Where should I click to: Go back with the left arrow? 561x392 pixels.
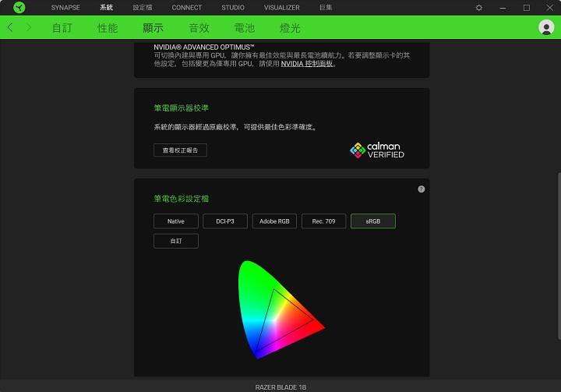click(10, 27)
